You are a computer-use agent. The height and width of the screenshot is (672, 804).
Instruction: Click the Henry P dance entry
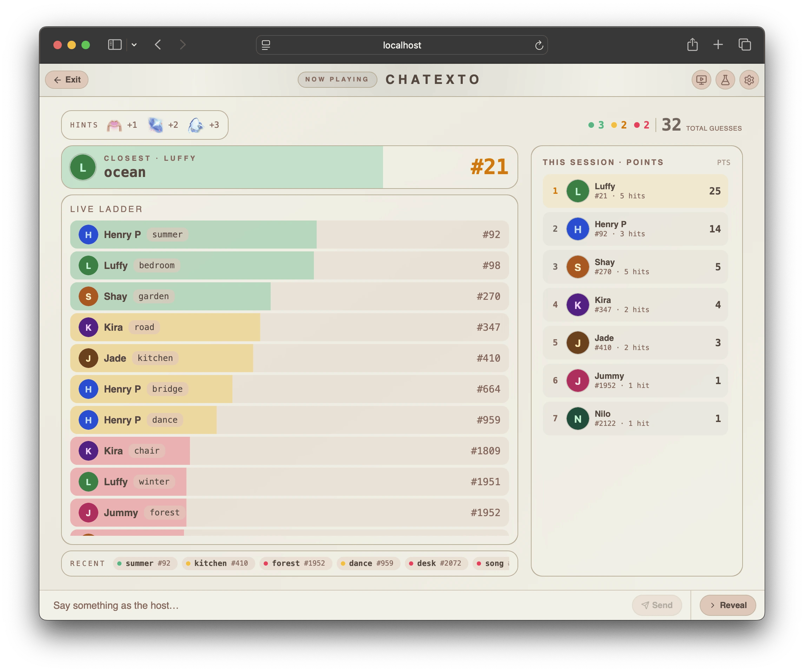pyautogui.click(x=289, y=420)
